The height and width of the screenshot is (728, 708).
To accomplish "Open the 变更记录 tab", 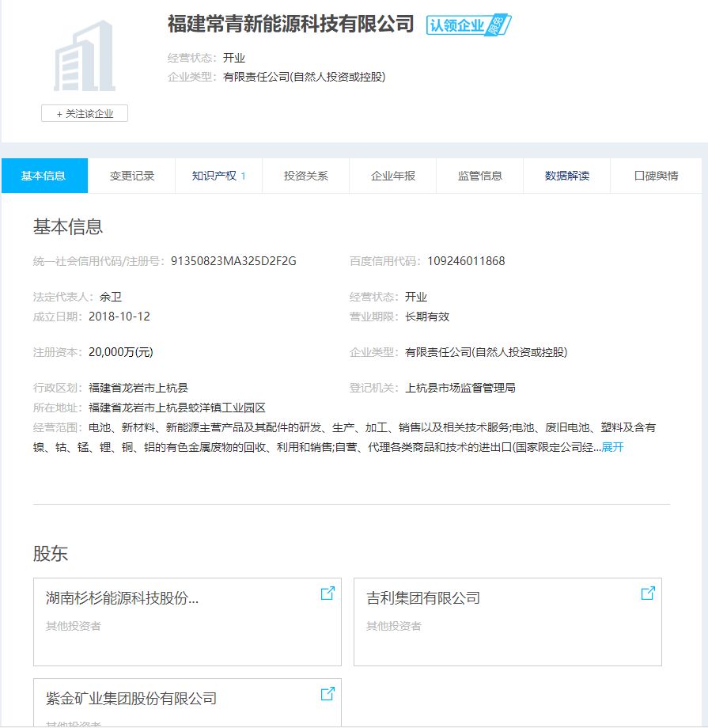I will (131, 176).
